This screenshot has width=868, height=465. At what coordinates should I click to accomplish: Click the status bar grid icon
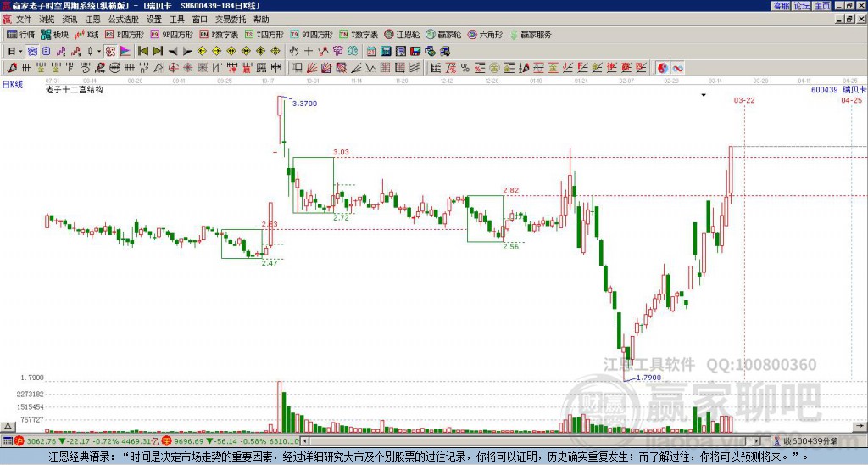pyautogui.click(x=7, y=441)
